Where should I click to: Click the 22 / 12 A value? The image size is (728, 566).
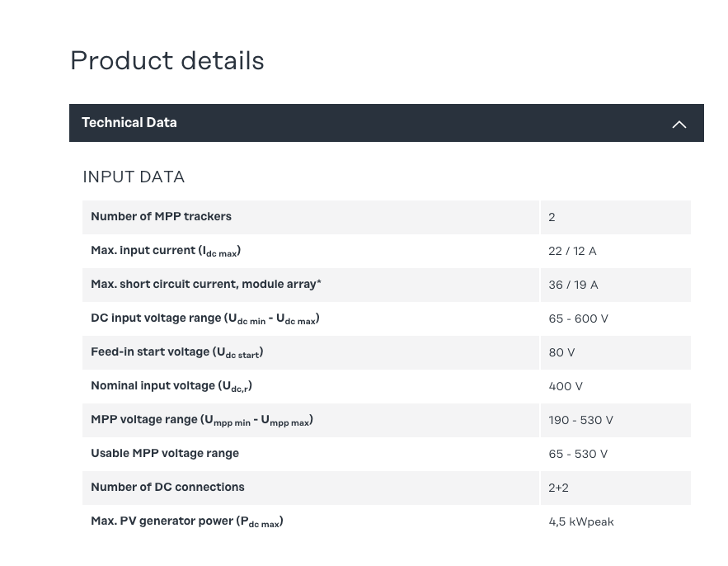[x=572, y=251]
